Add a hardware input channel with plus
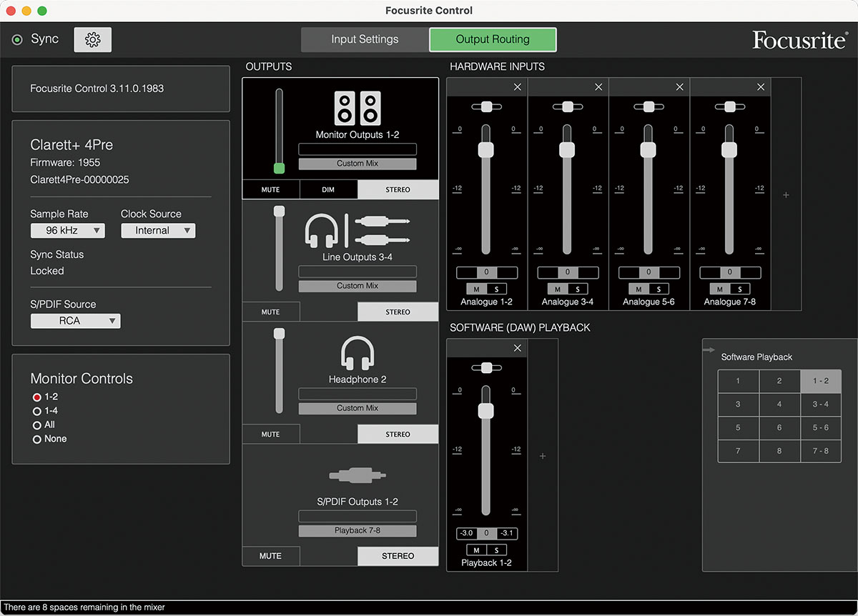858x616 pixels. click(786, 195)
